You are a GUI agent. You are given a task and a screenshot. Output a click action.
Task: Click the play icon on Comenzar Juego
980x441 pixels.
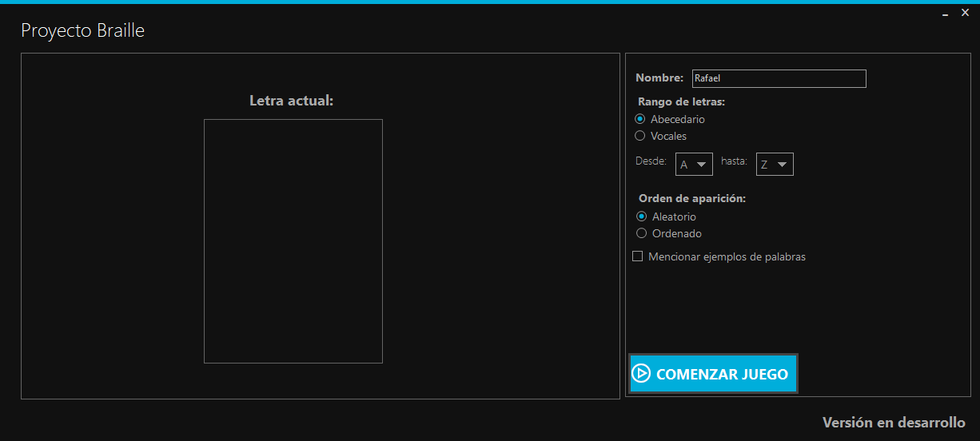pyautogui.click(x=641, y=374)
